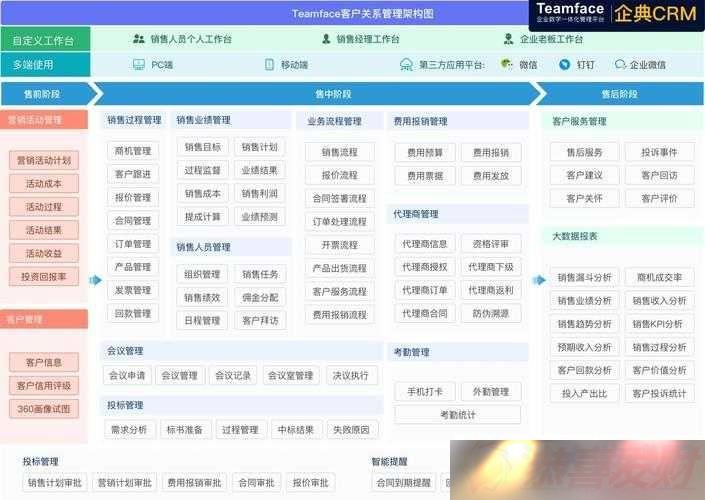Select the 客户拜访 box

260,321
